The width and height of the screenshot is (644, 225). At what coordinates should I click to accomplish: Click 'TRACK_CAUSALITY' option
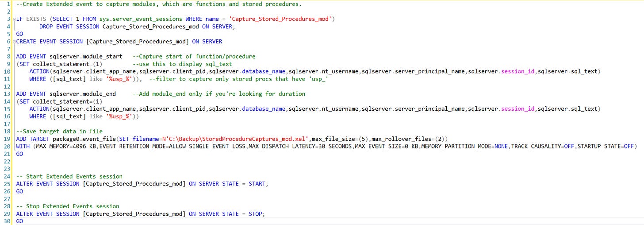point(536,146)
